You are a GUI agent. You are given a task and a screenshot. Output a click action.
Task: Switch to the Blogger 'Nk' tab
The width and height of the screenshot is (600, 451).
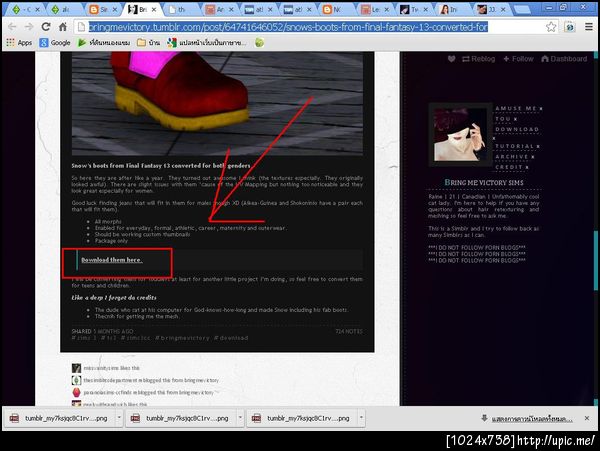(x=335, y=10)
